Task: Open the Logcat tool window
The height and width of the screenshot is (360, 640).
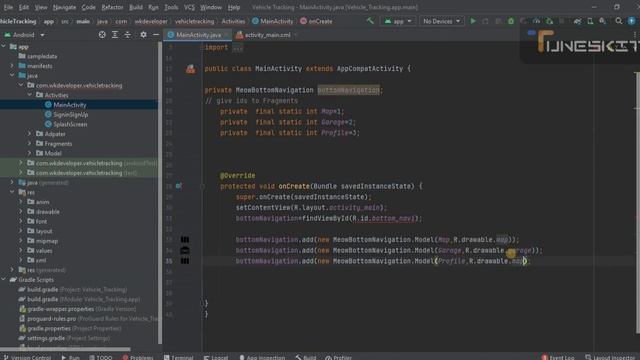Action: 216,357
